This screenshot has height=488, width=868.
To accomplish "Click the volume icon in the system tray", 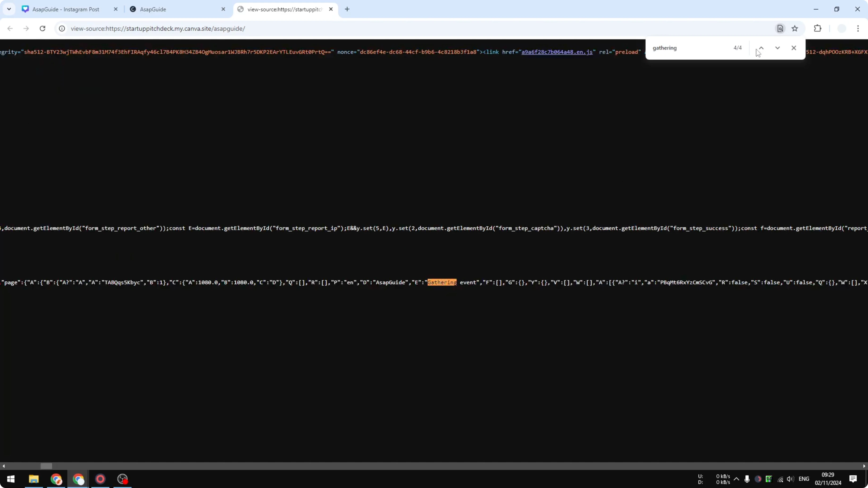I will click(x=790, y=479).
